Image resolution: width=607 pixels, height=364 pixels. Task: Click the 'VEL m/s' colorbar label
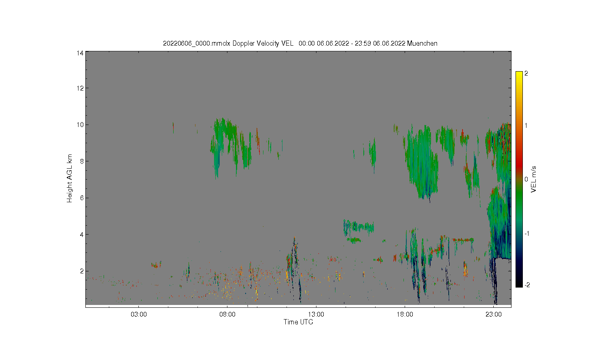tap(534, 179)
